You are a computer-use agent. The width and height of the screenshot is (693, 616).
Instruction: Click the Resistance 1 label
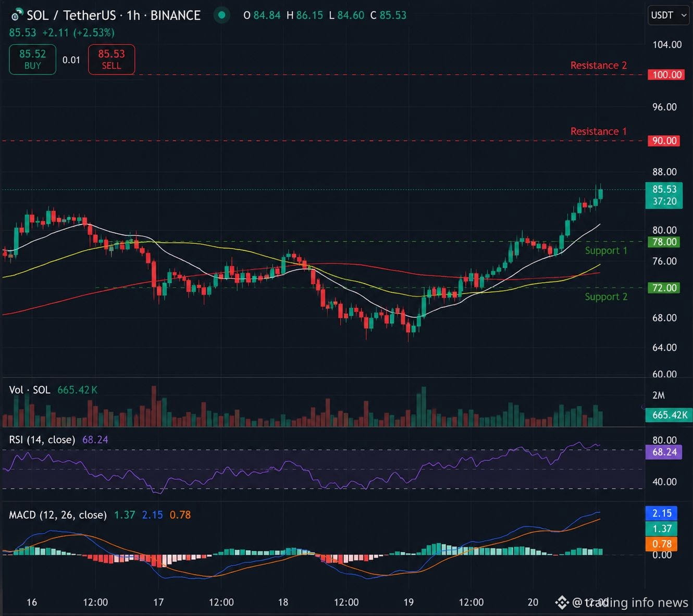point(598,131)
